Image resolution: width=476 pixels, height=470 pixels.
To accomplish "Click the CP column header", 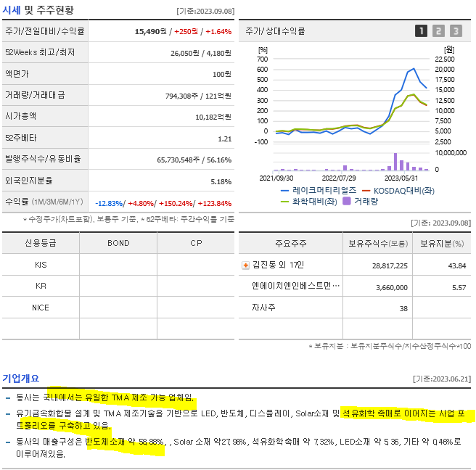I will click(x=196, y=243).
